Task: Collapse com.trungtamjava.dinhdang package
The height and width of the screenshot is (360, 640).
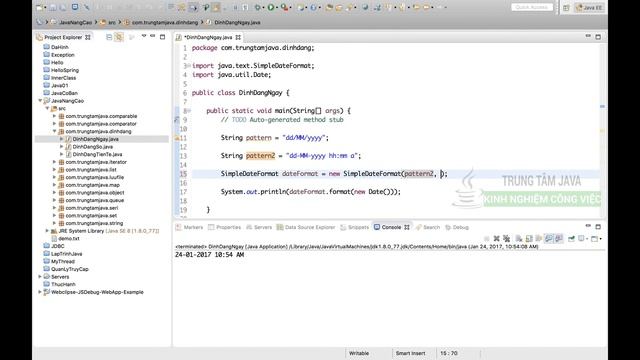Action: pos(54,131)
